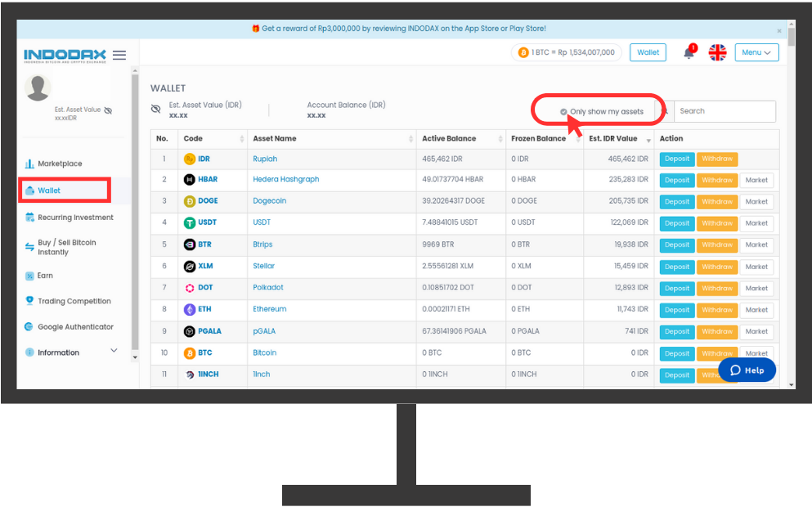Open the Polkadot asset link
Viewport: 812px width, 507px height.
tap(268, 287)
